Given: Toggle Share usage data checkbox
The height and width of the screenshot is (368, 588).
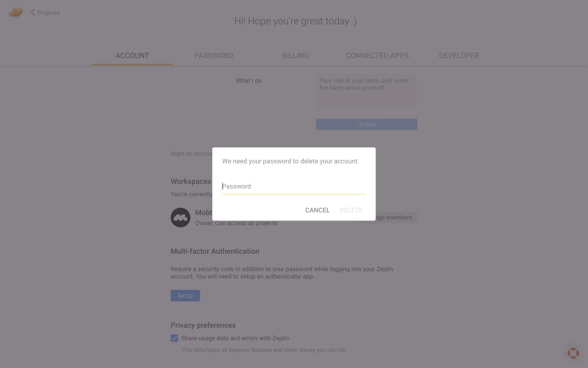Looking at the screenshot, I should (174, 338).
